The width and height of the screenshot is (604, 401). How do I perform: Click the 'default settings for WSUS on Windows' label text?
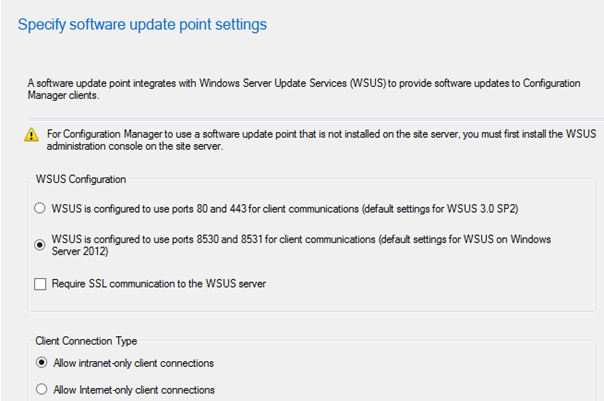pos(465,239)
